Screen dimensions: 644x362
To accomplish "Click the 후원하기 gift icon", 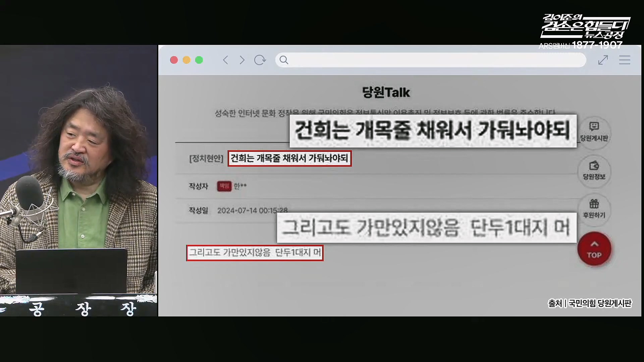I will (594, 204).
